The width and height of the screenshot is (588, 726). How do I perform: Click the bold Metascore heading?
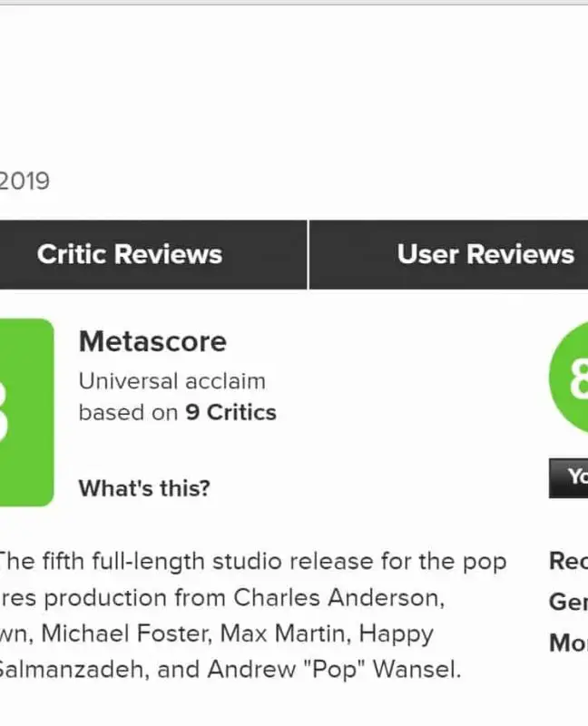point(152,342)
